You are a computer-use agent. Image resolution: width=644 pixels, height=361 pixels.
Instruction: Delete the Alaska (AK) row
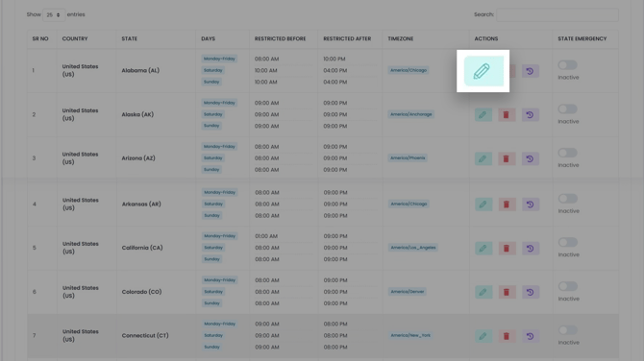(506, 115)
